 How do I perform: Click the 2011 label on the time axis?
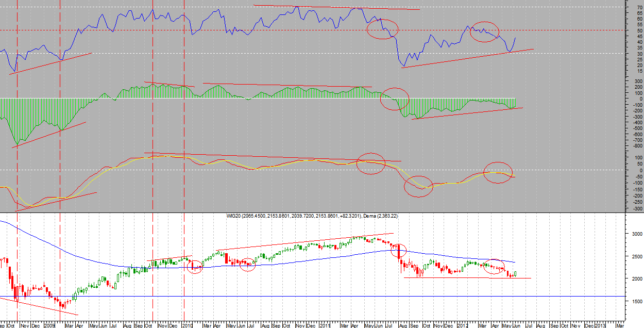point(324,325)
